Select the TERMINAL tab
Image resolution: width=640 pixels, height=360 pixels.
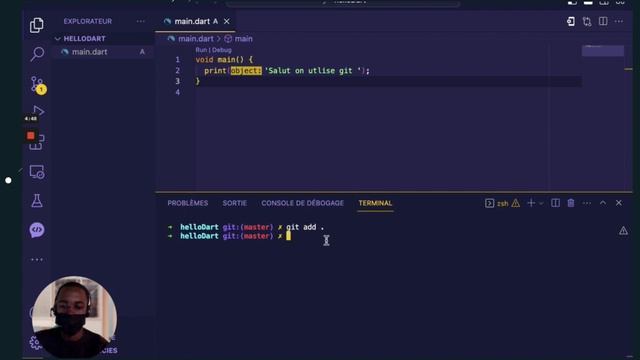point(375,203)
